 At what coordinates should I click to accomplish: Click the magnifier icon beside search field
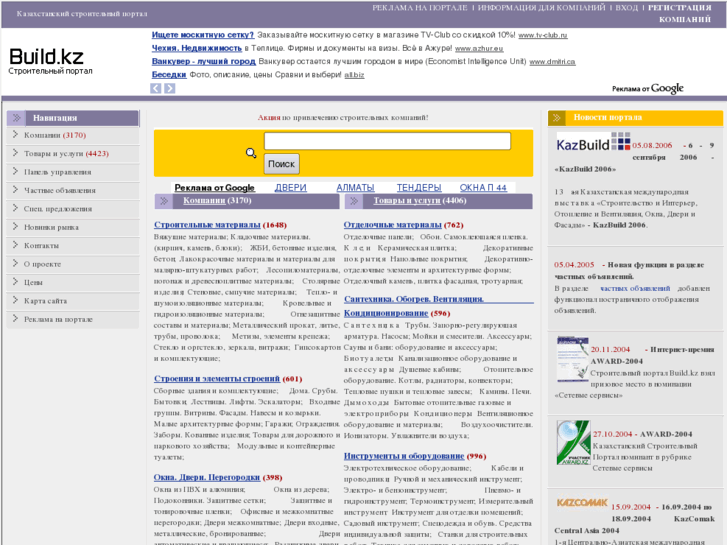251,153
